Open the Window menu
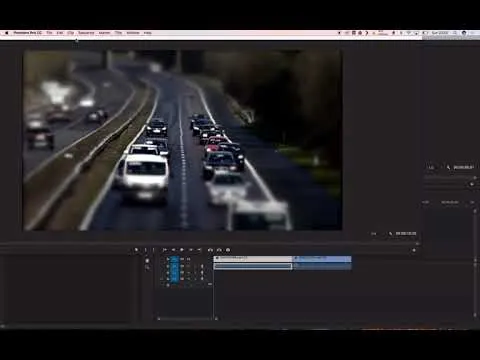 pyautogui.click(x=133, y=33)
